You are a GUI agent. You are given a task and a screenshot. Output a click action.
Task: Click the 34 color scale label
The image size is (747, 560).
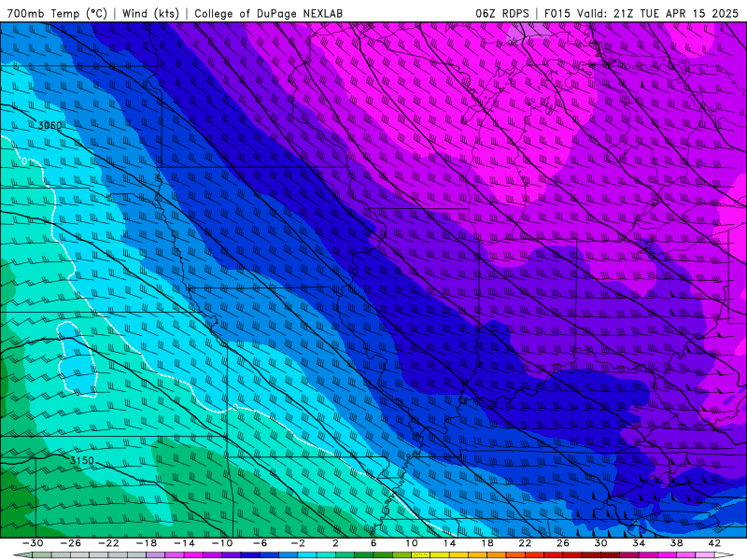click(x=639, y=543)
